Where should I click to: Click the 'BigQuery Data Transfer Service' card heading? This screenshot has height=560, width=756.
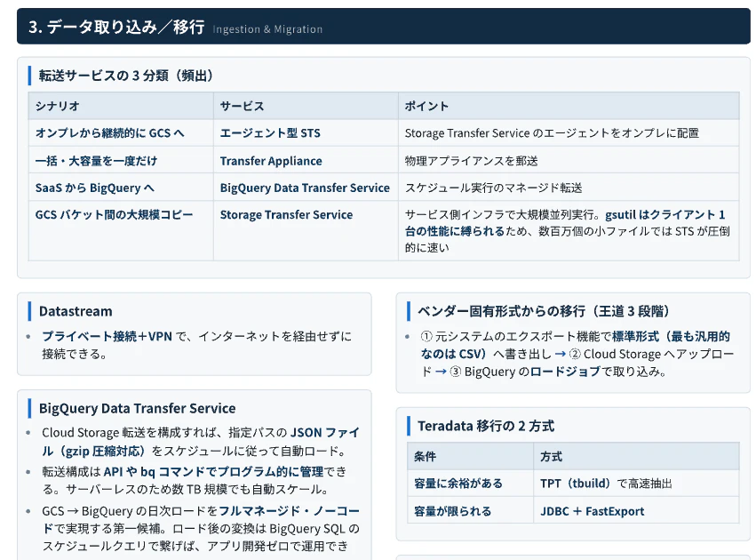(137, 409)
